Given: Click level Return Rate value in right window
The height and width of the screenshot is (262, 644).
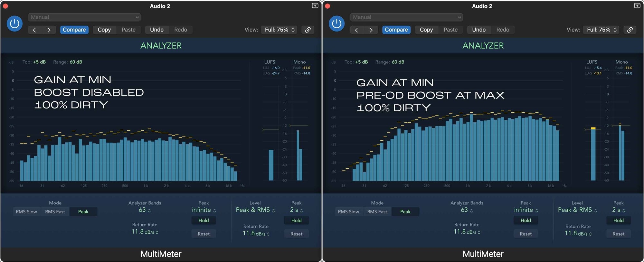Looking at the screenshot, I should click(578, 233).
